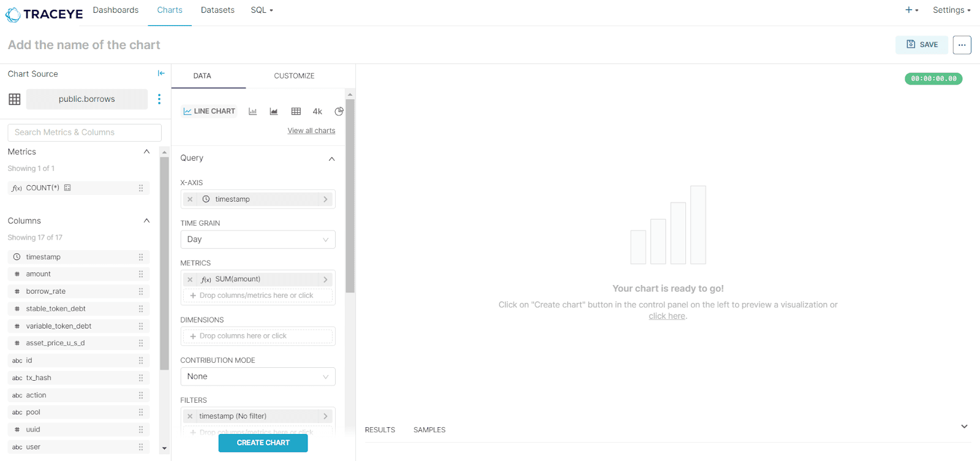Select LINE CHART visualization type
Screen dimensions: 980x461
[209, 112]
